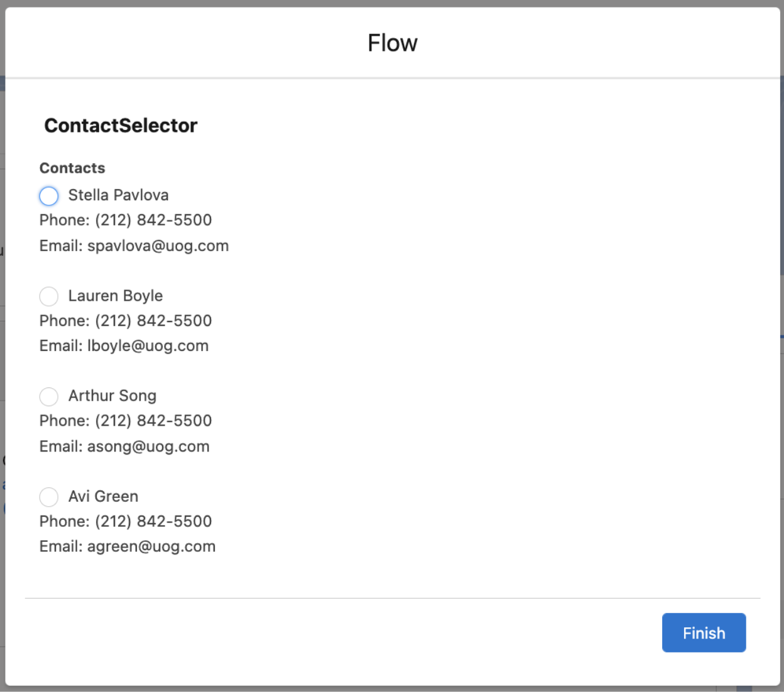Click Avi Green's phone number
Screen dimensions: 784x692
(x=125, y=521)
